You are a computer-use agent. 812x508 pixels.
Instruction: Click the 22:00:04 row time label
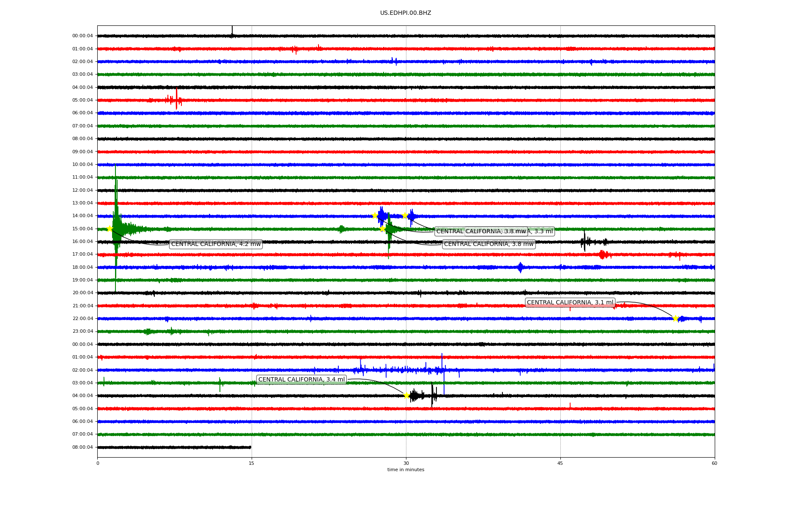tap(82, 319)
